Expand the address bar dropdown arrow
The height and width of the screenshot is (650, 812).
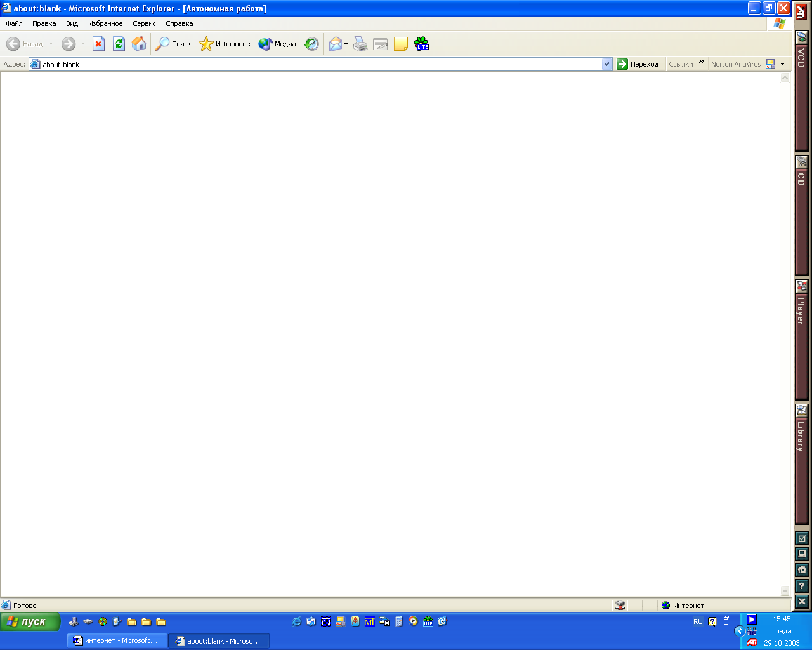[606, 64]
